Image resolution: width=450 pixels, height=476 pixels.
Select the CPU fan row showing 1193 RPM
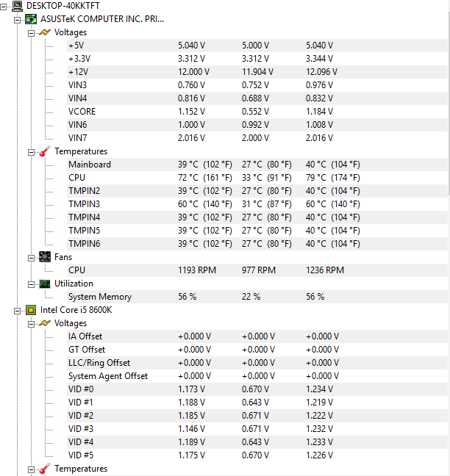click(76, 270)
